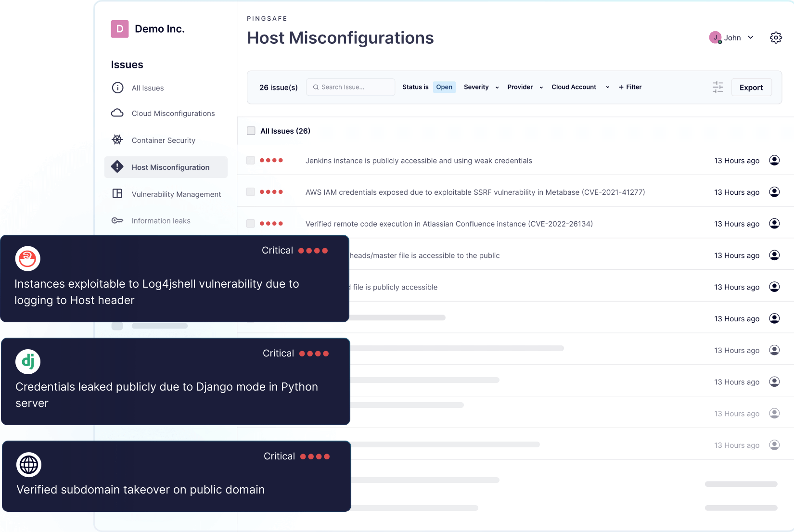Click the globe icon on subdomain takeover card
The width and height of the screenshot is (794, 532).
click(x=29, y=465)
